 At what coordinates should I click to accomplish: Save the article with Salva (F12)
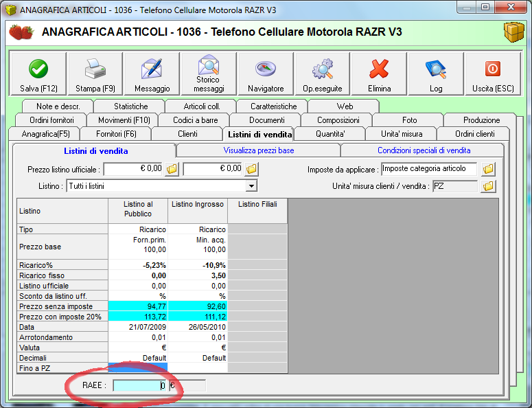[x=38, y=73]
